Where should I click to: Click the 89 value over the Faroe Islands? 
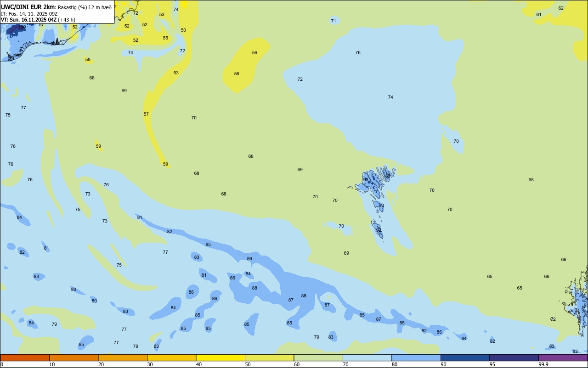pos(388,176)
